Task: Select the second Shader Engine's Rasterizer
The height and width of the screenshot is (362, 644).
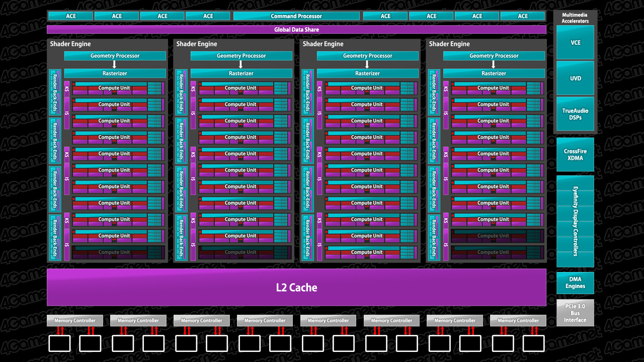Action: (x=242, y=73)
